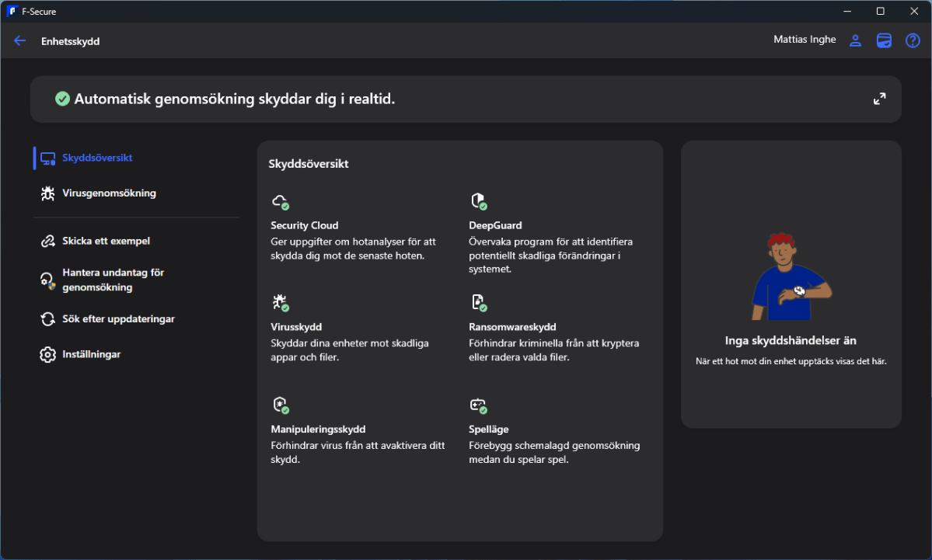Viewport: 932px width, 560px height.
Task: Open the account profile icon top right
Action: click(x=855, y=40)
